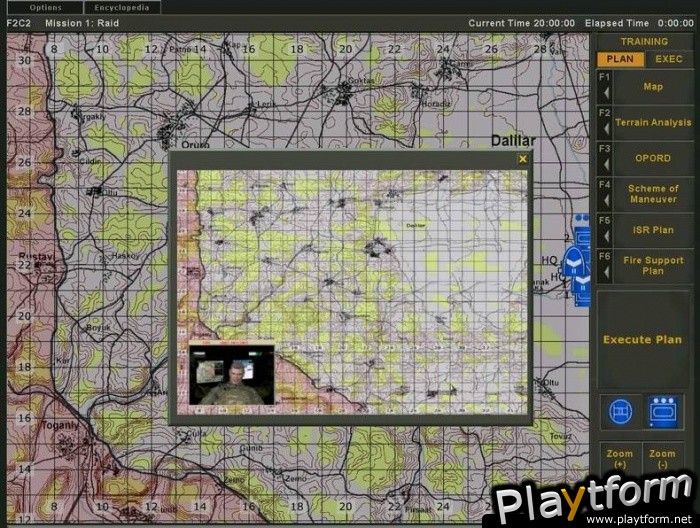The image size is (700, 528).
Task: Click the Zoom (-) button
Action: pos(662,459)
